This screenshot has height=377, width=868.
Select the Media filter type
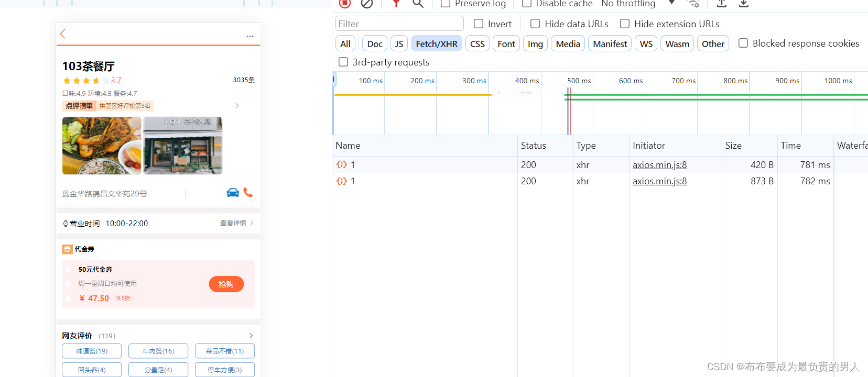click(568, 43)
